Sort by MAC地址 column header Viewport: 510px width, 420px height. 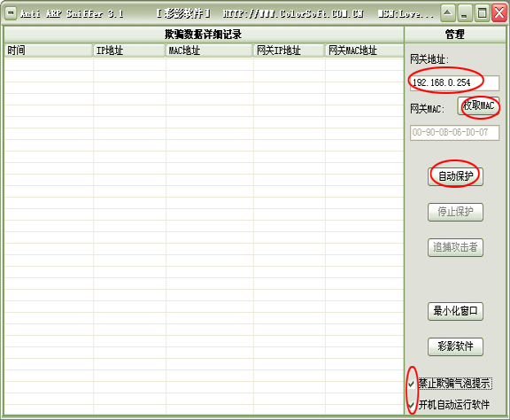[x=210, y=51]
